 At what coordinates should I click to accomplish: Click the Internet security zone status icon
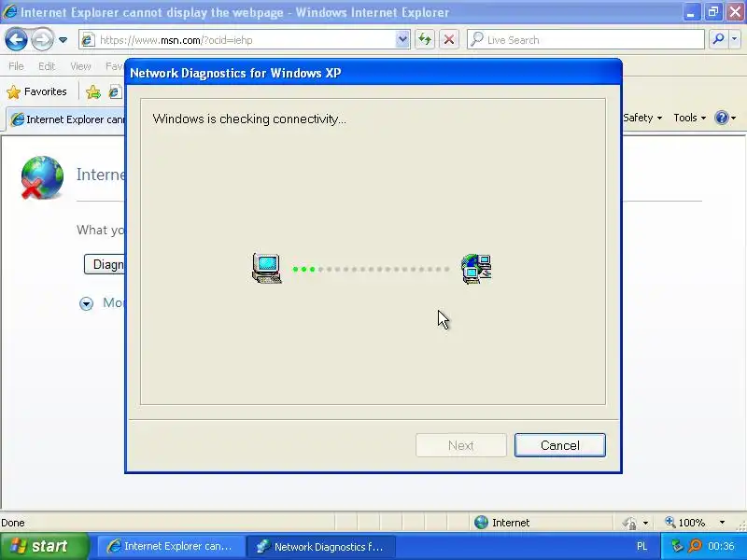tap(481, 523)
